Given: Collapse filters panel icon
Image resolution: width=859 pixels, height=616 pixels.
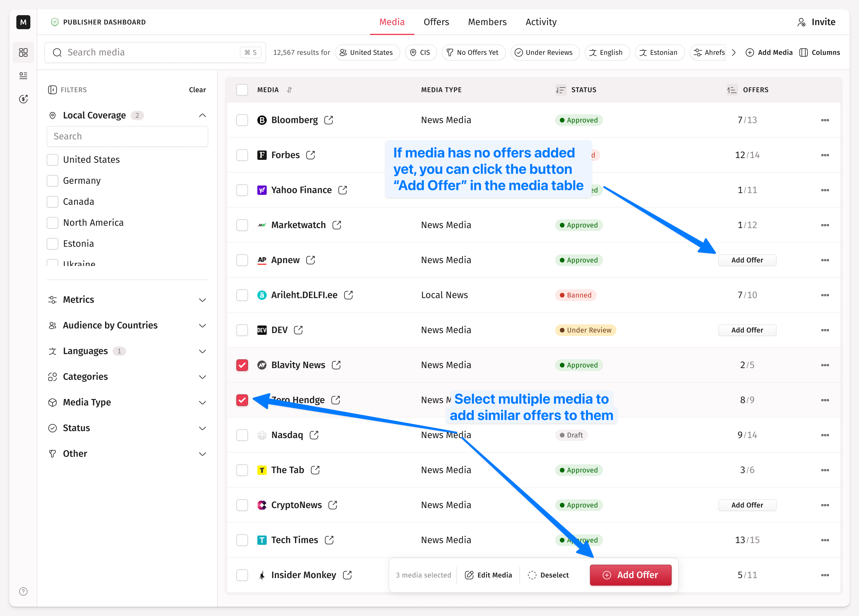Looking at the screenshot, I should coord(53,90).
